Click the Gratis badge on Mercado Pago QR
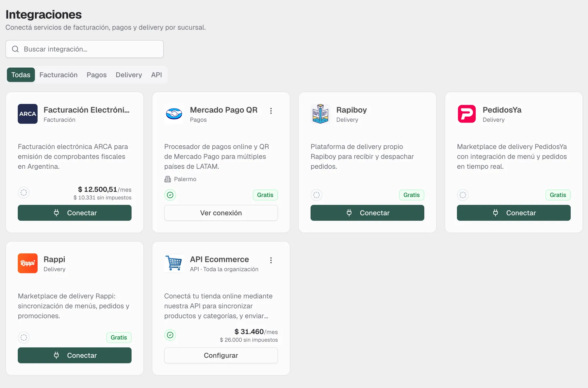This screenshot has width=588, height=388. (x=265, y=195)
